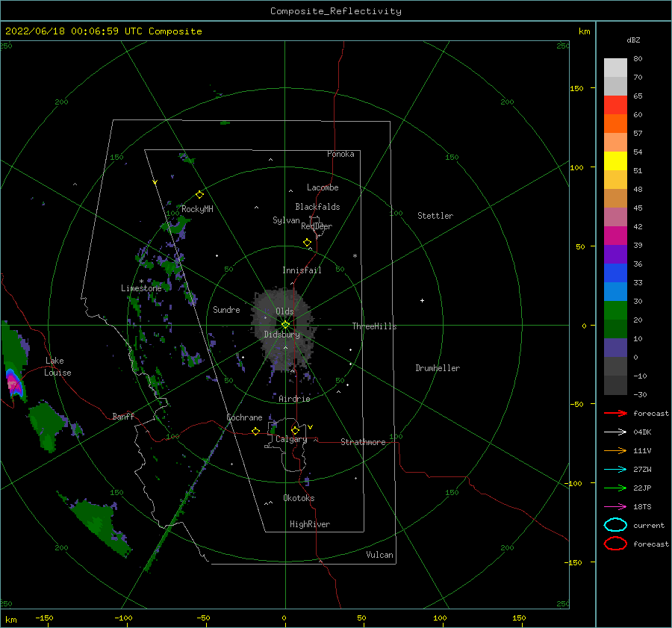Click the Banff town label
The image size is (672, 628).
[x=123, y=416]
